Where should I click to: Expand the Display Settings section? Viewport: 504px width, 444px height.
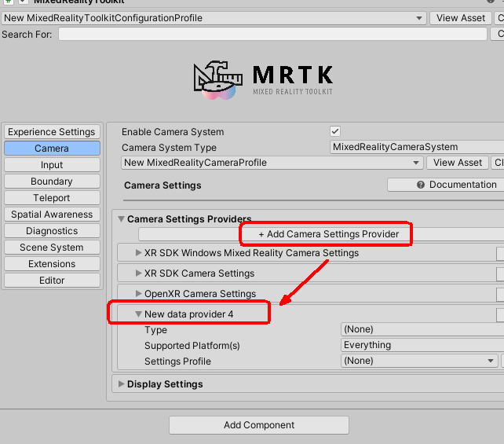pos(121,383)
